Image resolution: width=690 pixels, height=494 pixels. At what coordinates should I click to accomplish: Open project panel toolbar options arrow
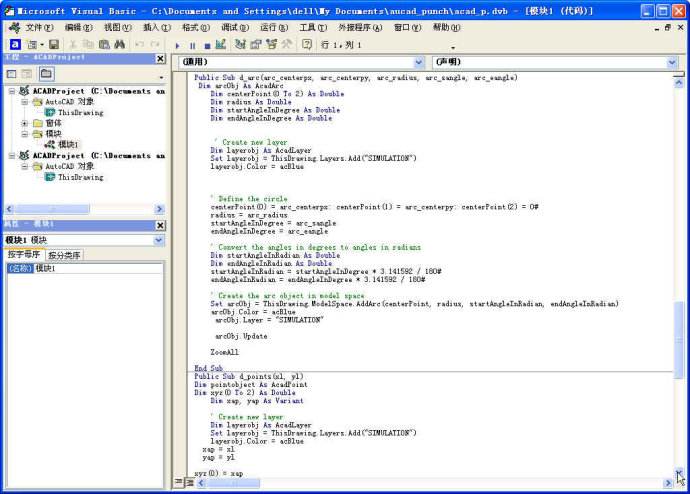click(161, 77)
